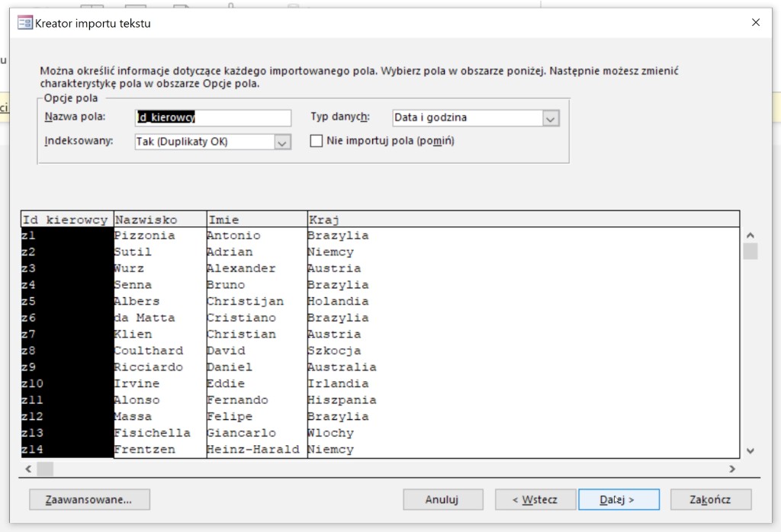The width and height of the screenshot is (781, 532).
Task: Go back with the Wstecz button
Action: tap(534, 499)
